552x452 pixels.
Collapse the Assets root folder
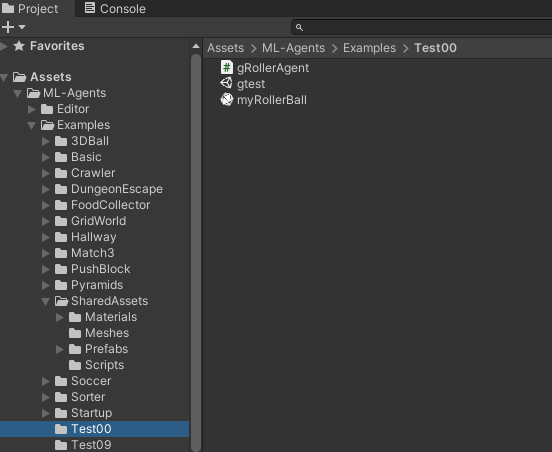point(4,77)
